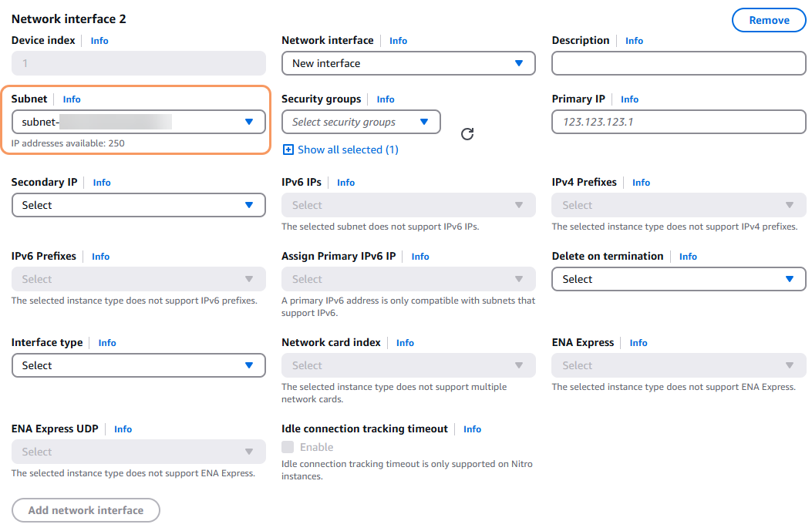812x531 pixels.
Task: Click the Primary IP input field
Action: click(679, 122)
